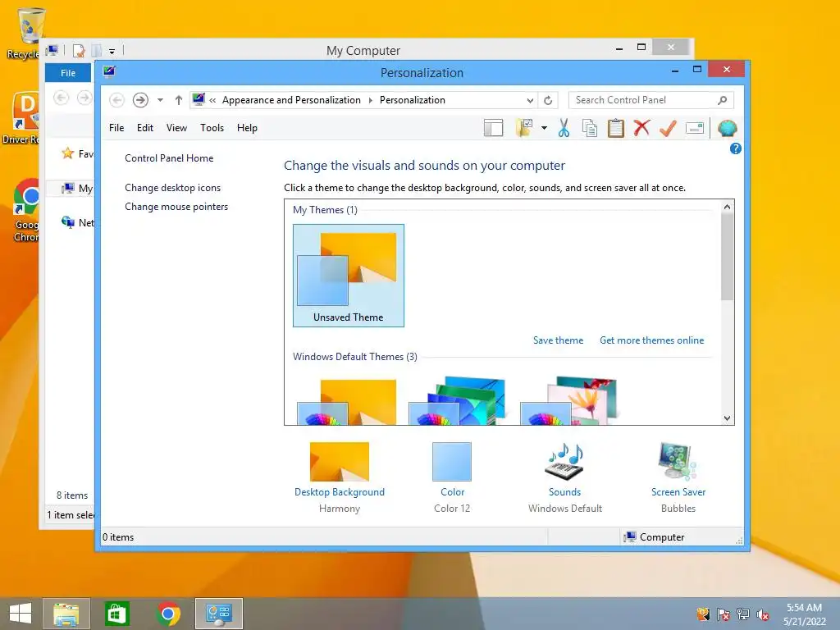Viewport: 840px width, 630px height.
Task: Open the Edit menu
Action: (x=144, y=128)
